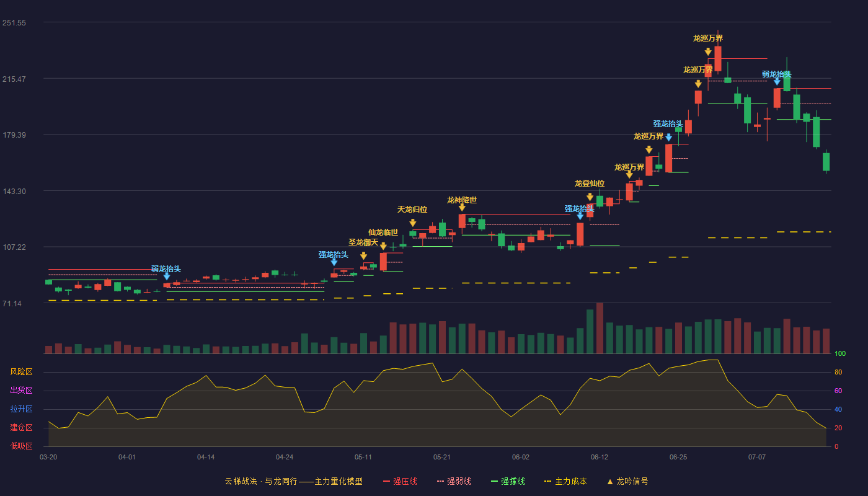The image size is (868, 496).
Task: Click the 强龙抬头 label below 龙登仙位
Action: pos(580,209)
